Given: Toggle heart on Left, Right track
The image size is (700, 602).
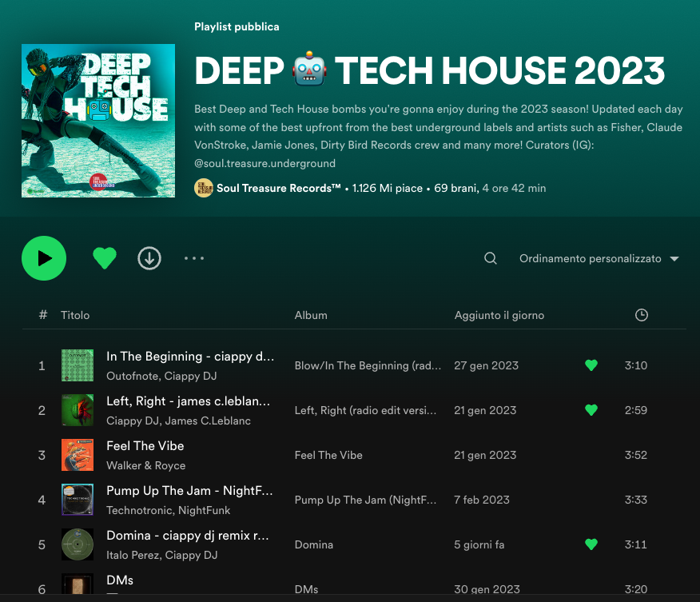Looking at the screenshot, I should [x=591, y=410].
